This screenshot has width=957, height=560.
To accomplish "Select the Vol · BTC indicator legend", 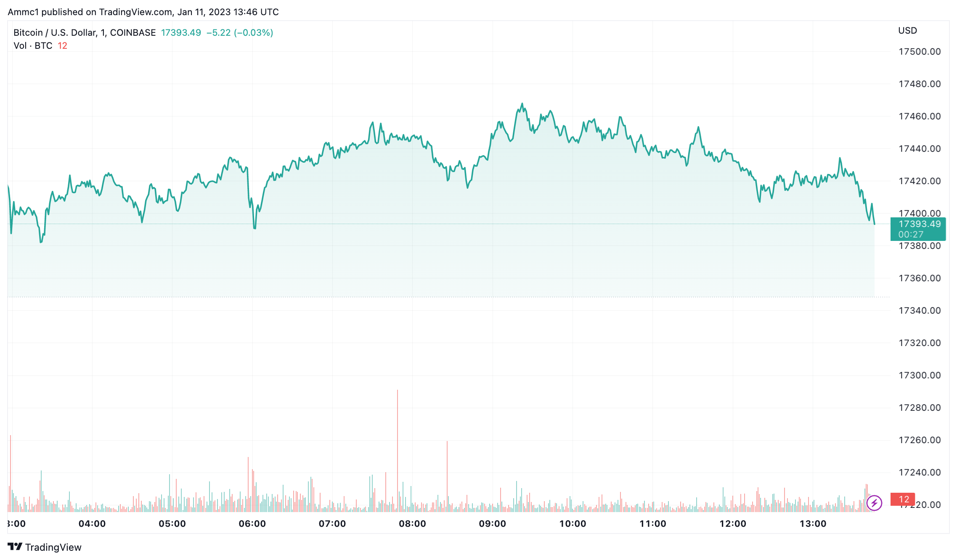I will (x=33, y=46).
